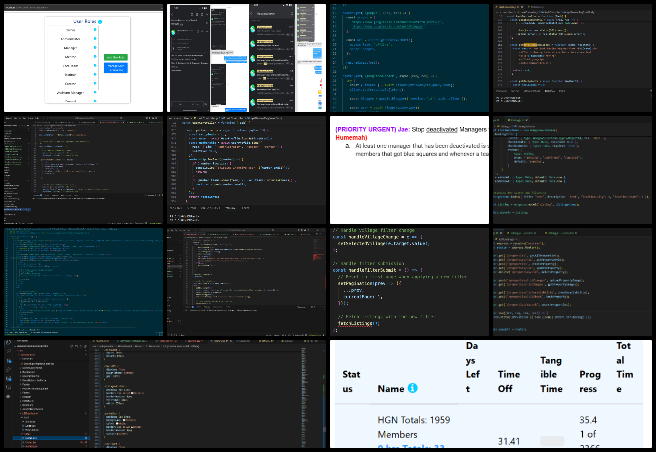
Task: Click the red Humemah) text in document
Action: pos(351,137)
